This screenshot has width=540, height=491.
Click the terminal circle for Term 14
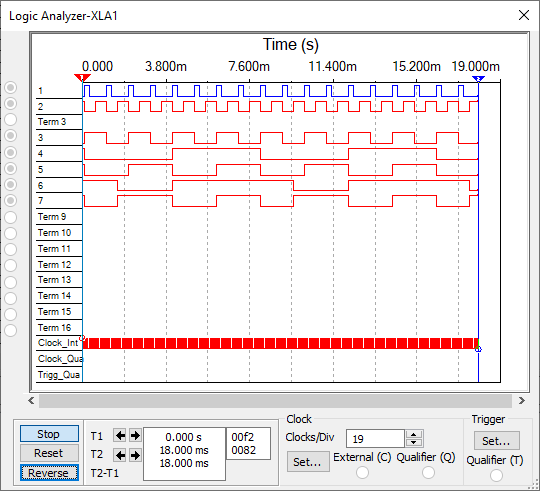coord(11,298)
